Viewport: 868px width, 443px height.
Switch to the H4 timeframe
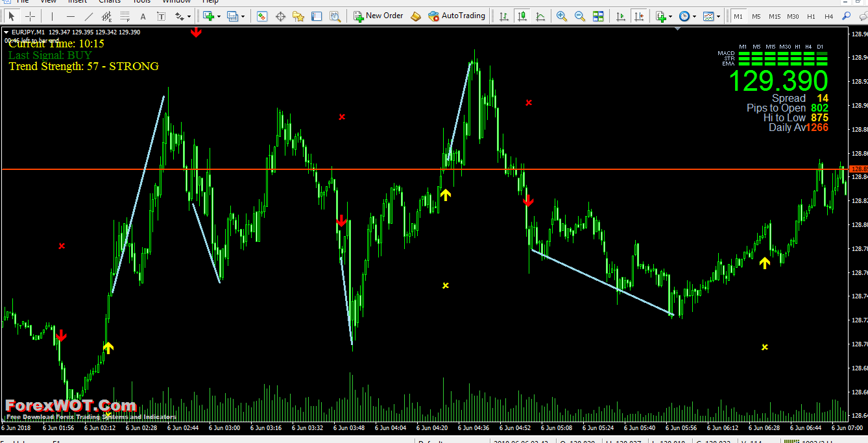point(829,16)
